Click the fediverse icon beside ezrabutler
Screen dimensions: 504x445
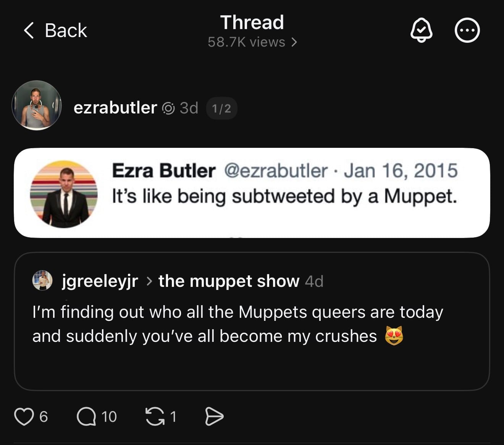click(x=168, y=108)
